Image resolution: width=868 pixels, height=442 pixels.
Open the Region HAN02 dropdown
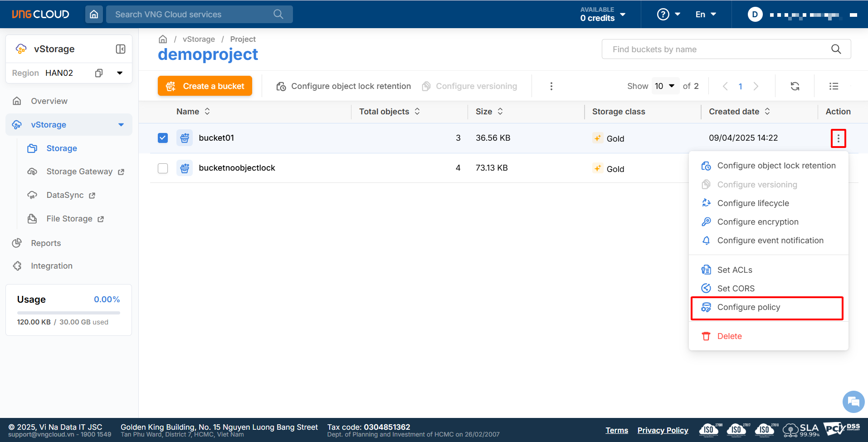point(120,73)
